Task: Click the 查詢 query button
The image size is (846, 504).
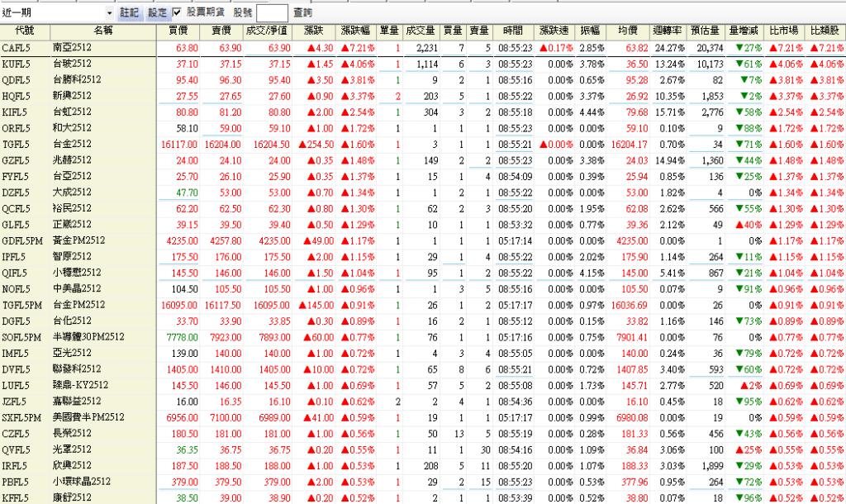Action: tap(303, 13)
